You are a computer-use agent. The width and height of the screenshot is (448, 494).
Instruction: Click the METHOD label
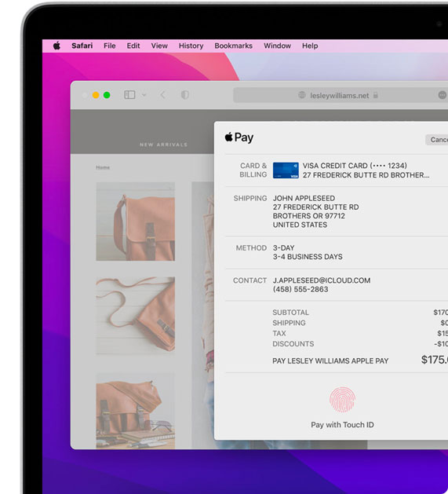(251, 248)
